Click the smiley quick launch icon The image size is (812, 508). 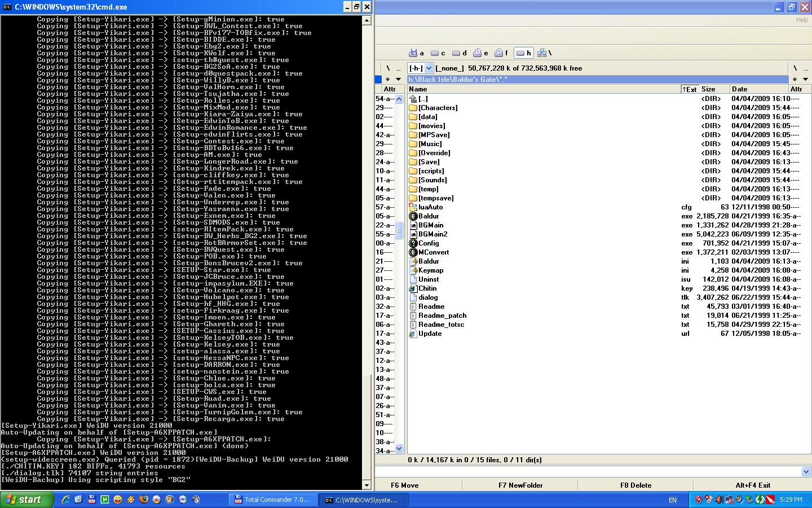(118, 500)
